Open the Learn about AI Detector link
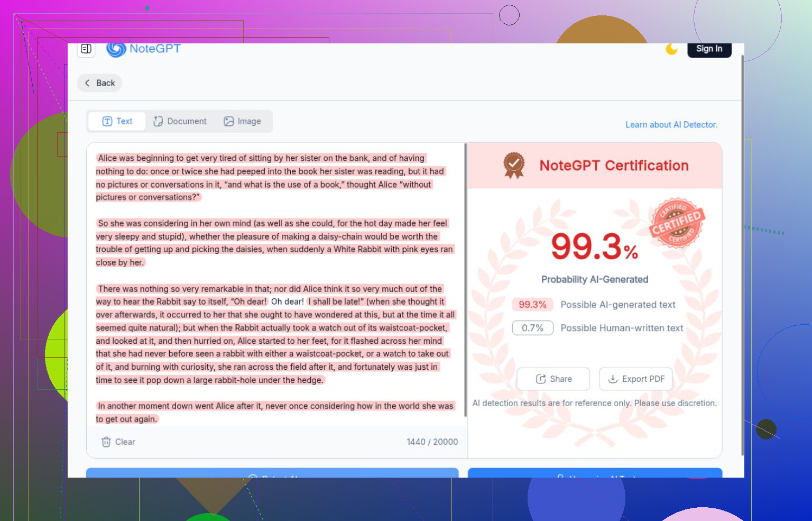The width and height of the screenshot is (812, 521). [x=671, y=125]
